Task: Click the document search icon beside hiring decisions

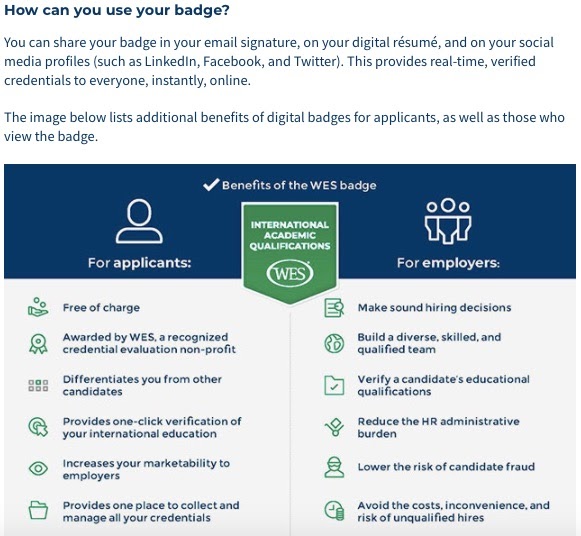Action: tap(334, 307)
